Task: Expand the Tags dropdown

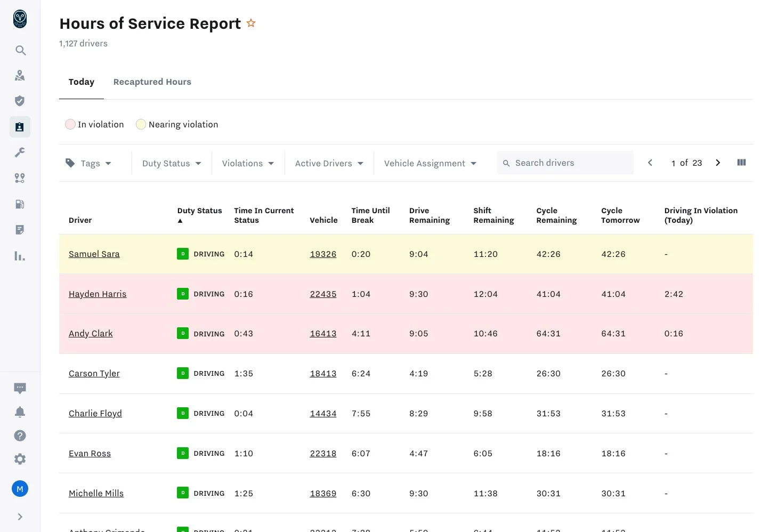Action: pos(89,163)
